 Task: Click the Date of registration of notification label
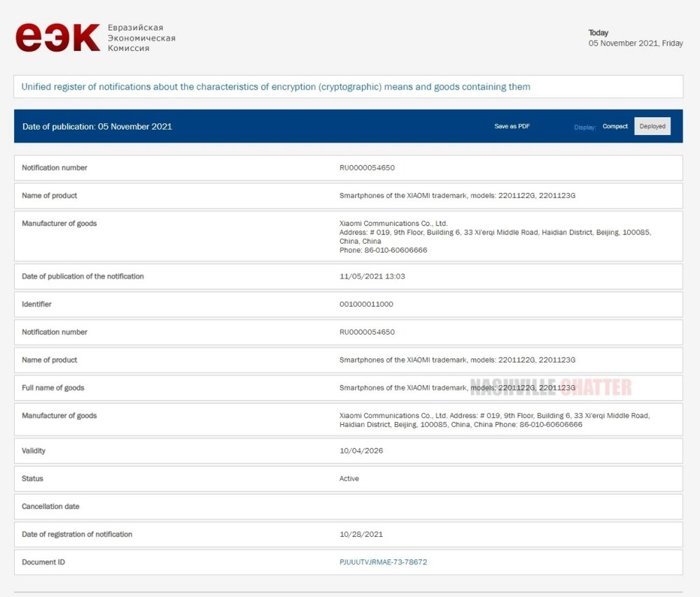(x=77, y=535)
